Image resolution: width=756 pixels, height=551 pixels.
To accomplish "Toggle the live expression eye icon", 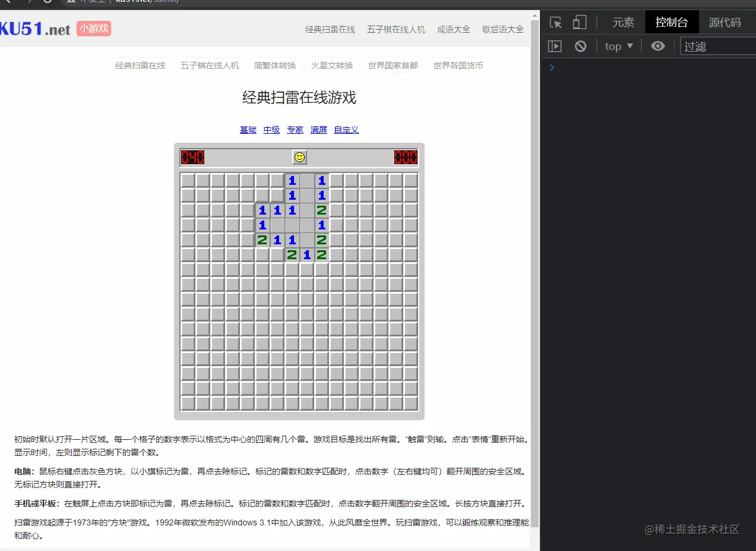I will coord(657,46).
